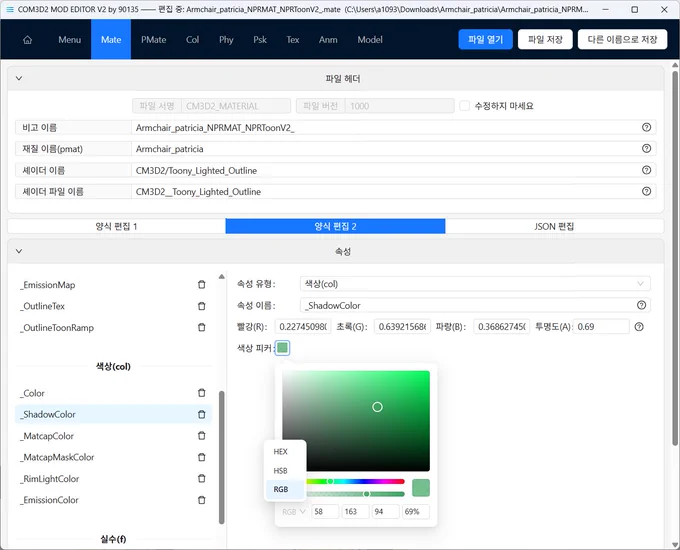This screenshot has height=550, width=680.
Task: Go to the home icon in navigation bar
Action: point(27,40)
